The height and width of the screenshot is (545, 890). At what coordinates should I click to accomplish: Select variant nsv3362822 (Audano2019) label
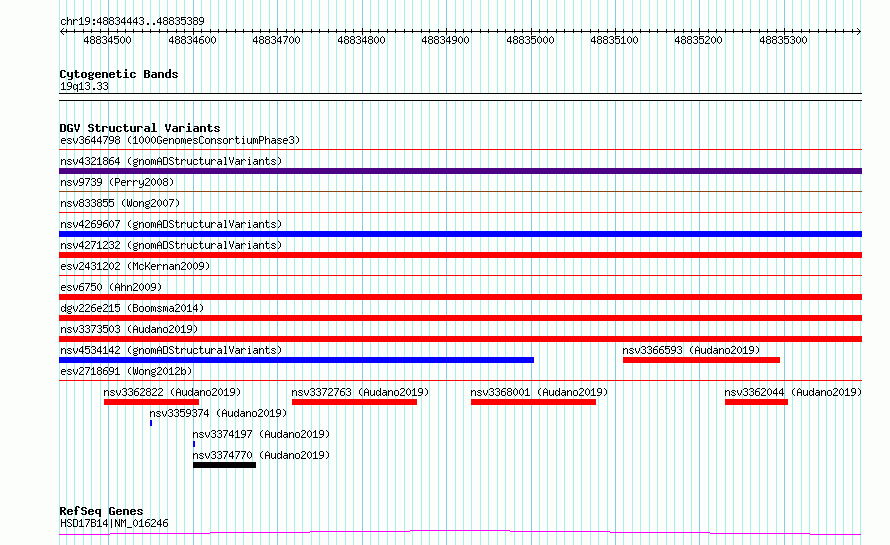pos(172,392)
